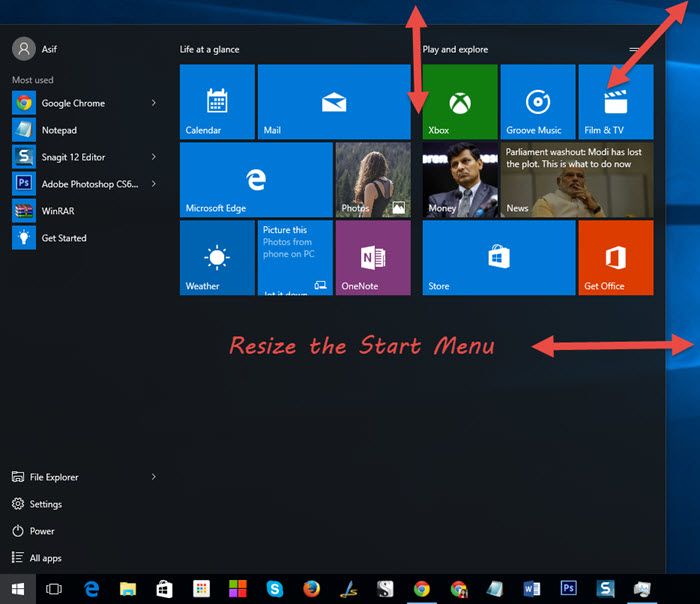Open the Money news tile

coord(460,179)
